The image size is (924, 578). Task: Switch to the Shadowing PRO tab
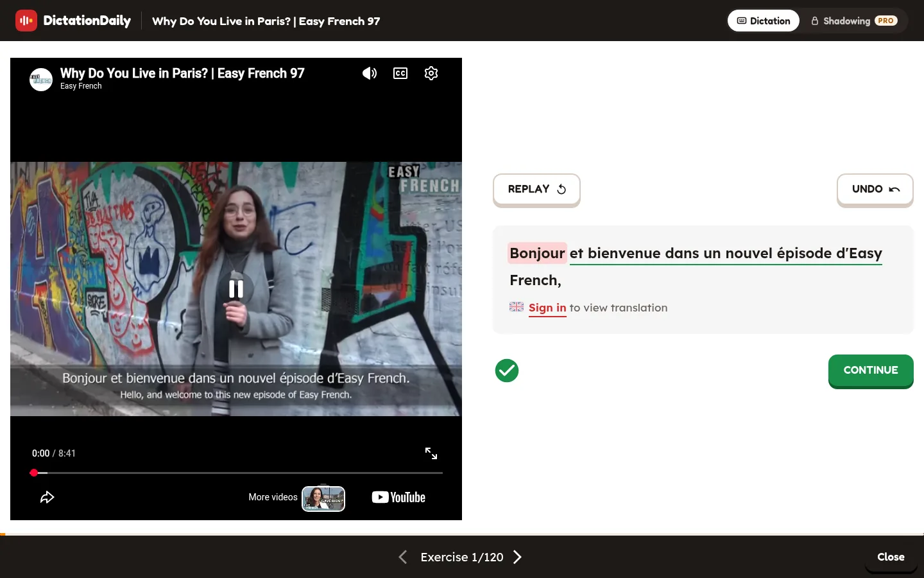point(854,21)
